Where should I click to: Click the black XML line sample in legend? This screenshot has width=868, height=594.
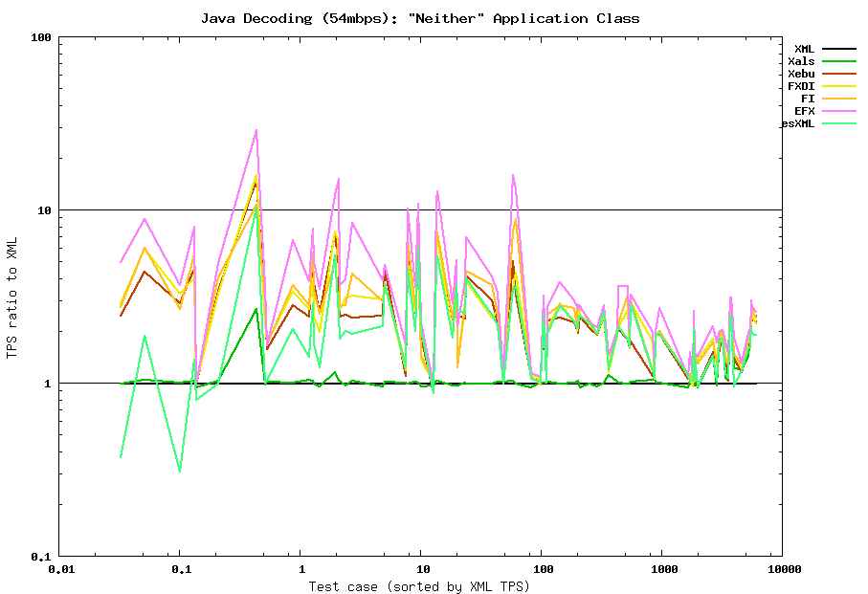tap(838, 49)
